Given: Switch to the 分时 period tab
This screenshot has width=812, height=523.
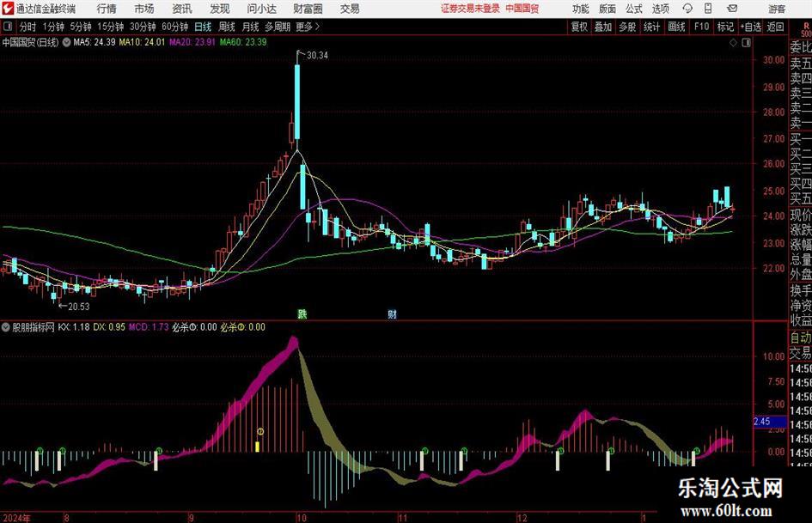Looking at the screenshot, I should [x=27, y=27].
